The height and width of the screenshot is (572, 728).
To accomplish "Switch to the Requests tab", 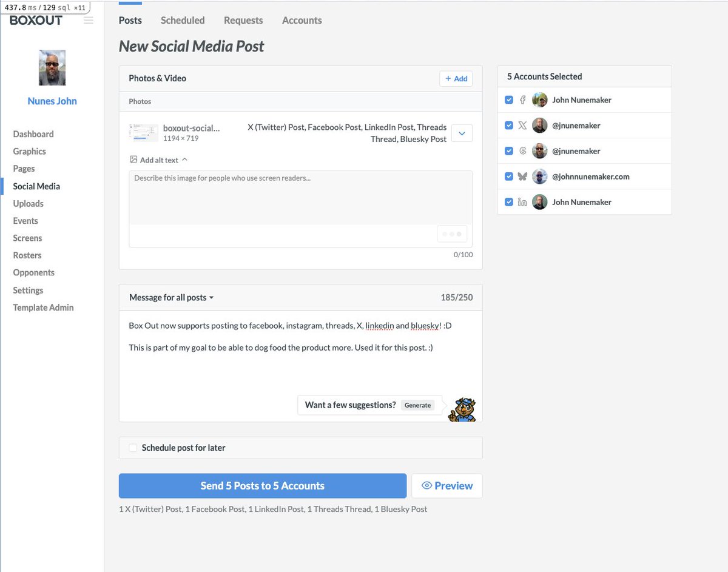I will click(x=243, y=20).
